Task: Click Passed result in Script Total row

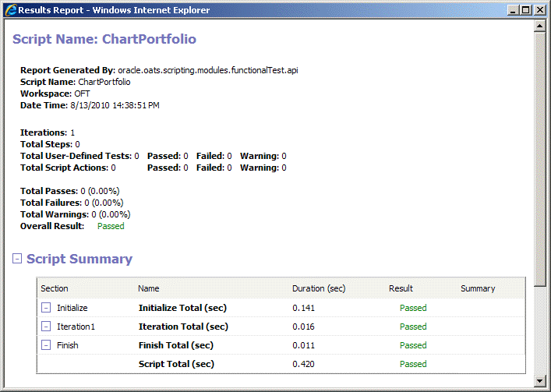Action: [x=413, y=364]
